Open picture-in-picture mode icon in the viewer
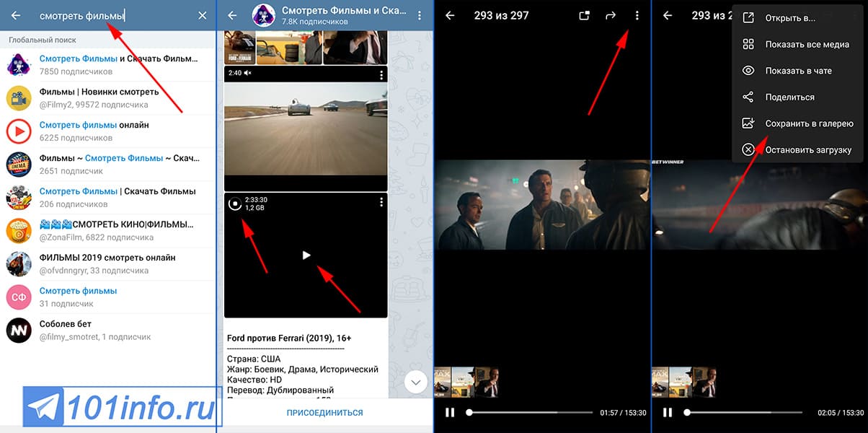This screenshot has width=868, height=433. (585, 15)
